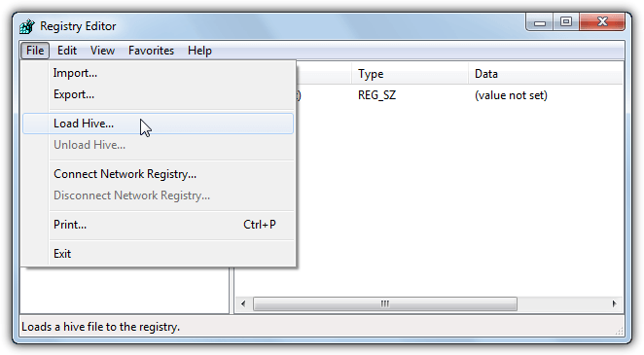Close the Registry Editor window
This screenshot has width=644, height=355.
click(602, 21)
